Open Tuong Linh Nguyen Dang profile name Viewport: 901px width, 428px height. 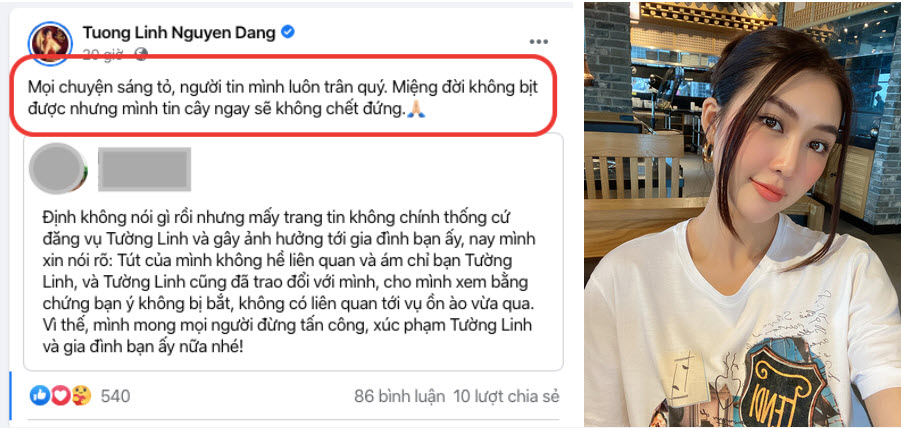tap(179, 33)
